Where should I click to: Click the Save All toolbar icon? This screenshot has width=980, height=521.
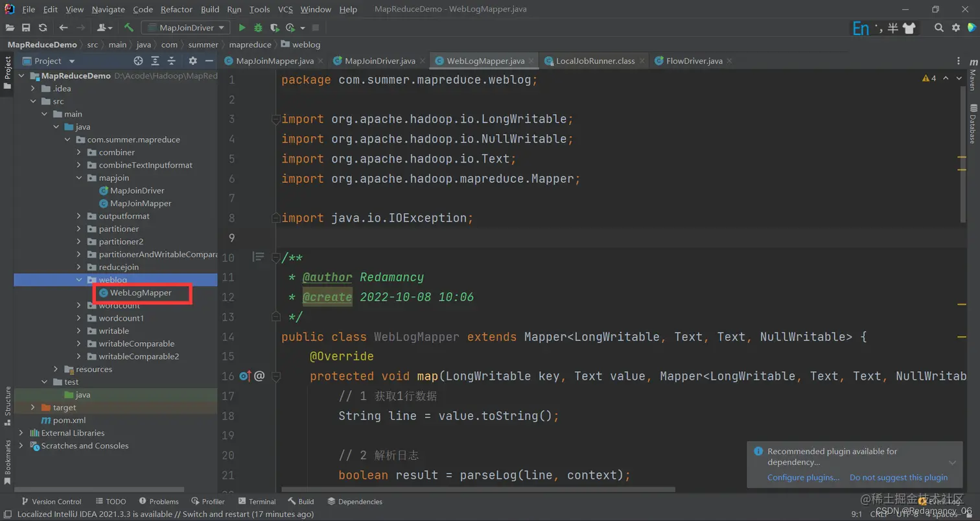tap(26, 28)
